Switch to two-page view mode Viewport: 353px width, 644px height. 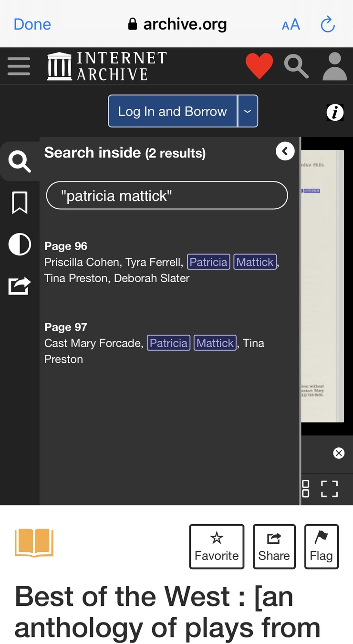click(x=306, y=489)
